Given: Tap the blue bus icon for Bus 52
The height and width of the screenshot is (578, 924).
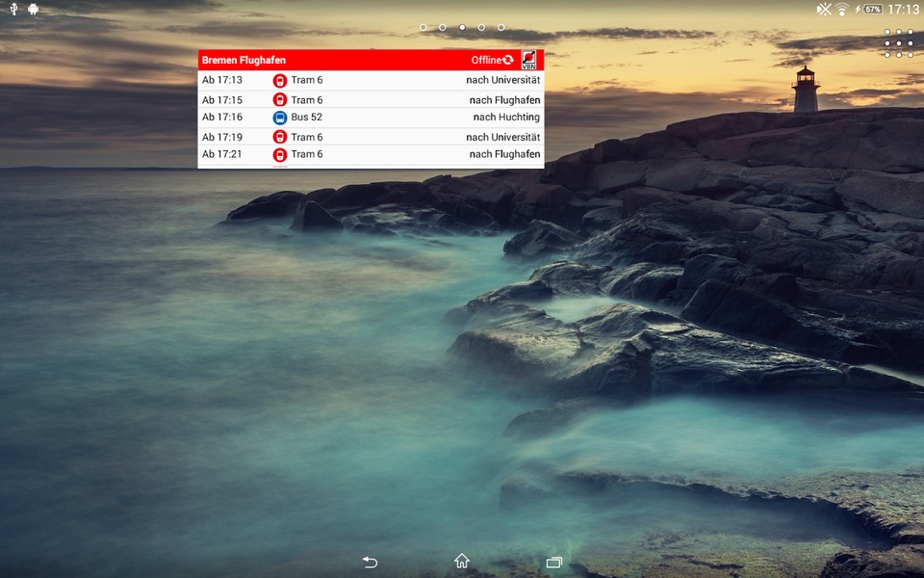Looking at the screenshot, I should [x=280, y=118].
